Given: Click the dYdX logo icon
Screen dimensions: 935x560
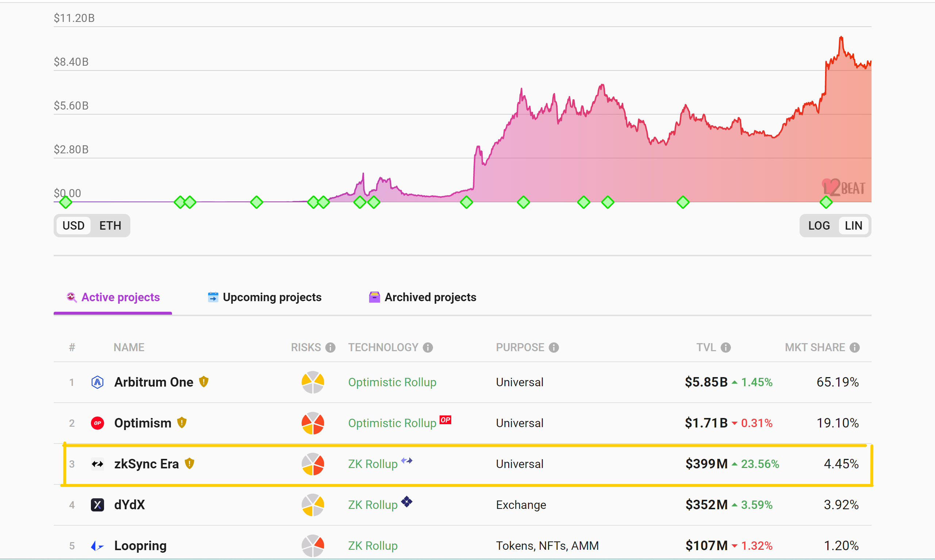Looking at the screenshot, I should pos(97,505).
